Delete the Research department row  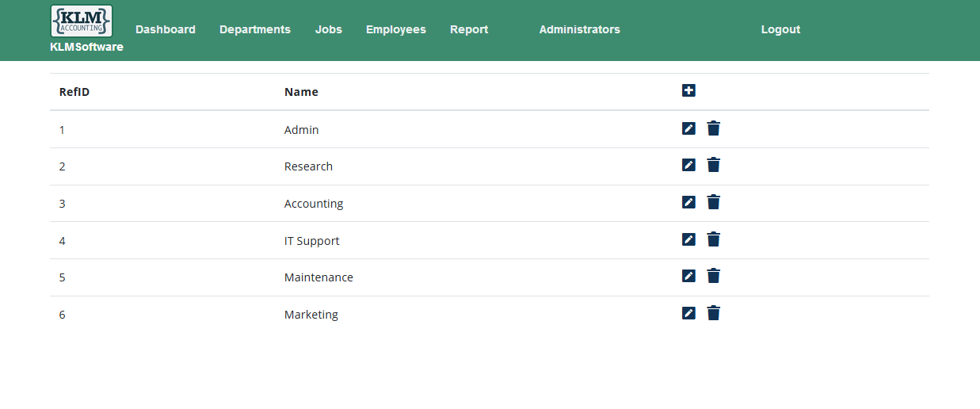click(x=714, y=165)
